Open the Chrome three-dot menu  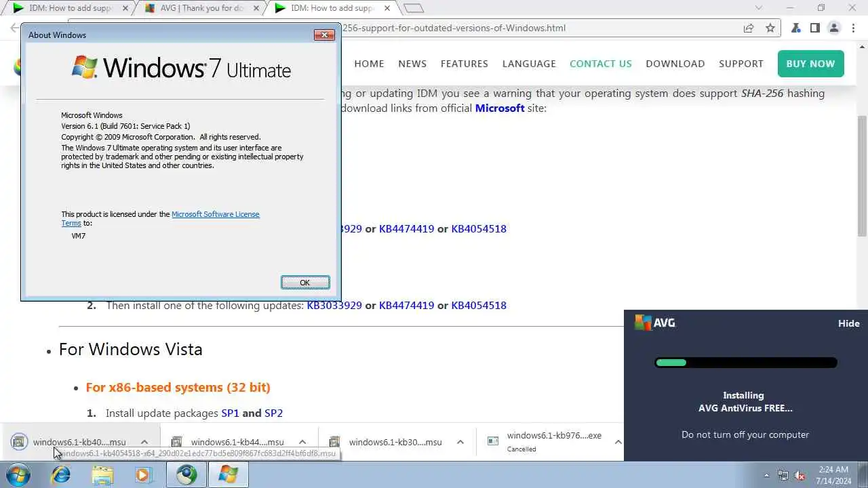(852, 28)
